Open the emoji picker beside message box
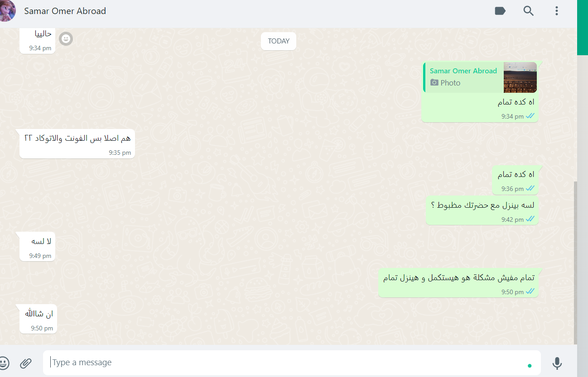The width and height of the screenshot is (588, 377). (3, 363)
